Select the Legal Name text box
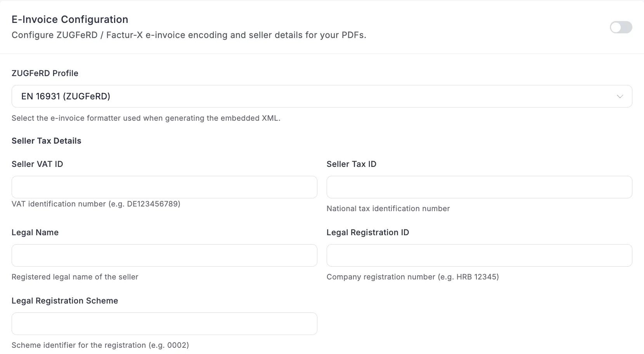 (164, 255)
